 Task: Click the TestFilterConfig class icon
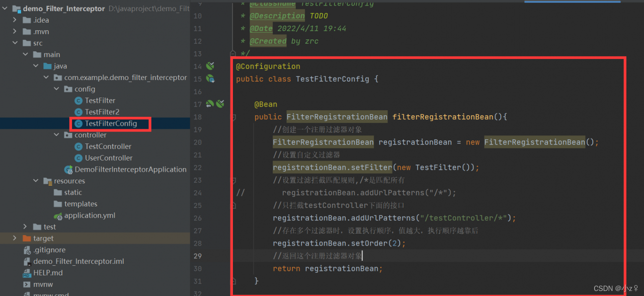(x=78, y=124)
